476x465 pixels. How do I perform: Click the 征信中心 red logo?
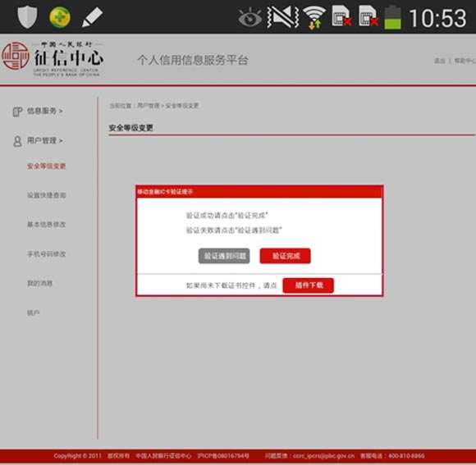pos(16,56)
